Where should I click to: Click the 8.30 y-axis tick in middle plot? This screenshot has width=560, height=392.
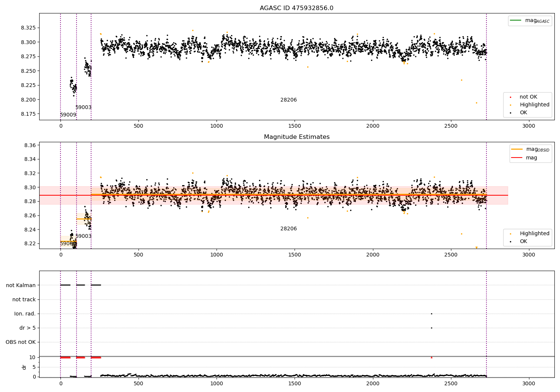pyautogui.click(x=30, y=187)
